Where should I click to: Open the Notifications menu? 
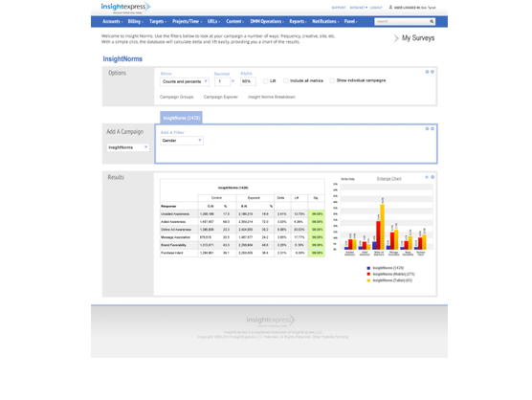[325, 21]
